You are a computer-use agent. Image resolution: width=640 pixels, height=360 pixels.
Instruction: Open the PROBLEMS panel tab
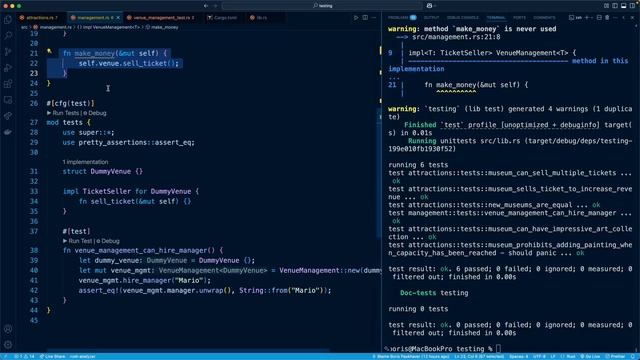pos(402,18)
